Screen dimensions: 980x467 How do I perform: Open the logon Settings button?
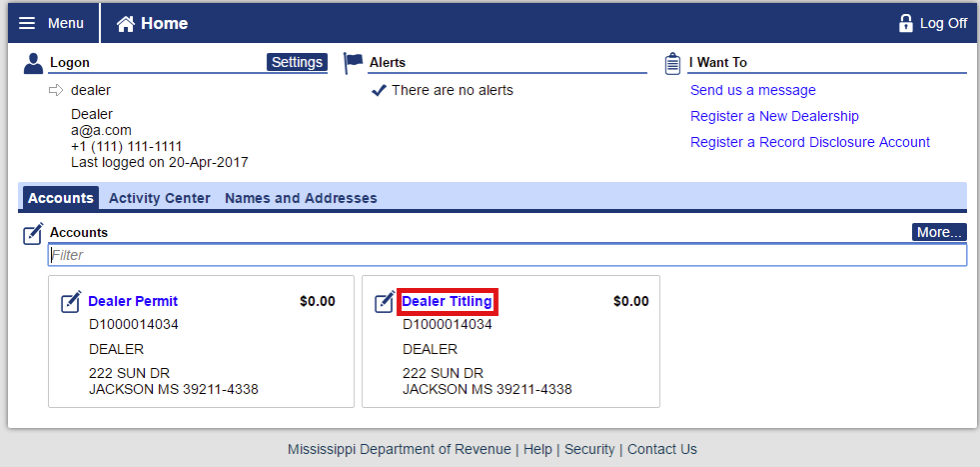(297, 62)
